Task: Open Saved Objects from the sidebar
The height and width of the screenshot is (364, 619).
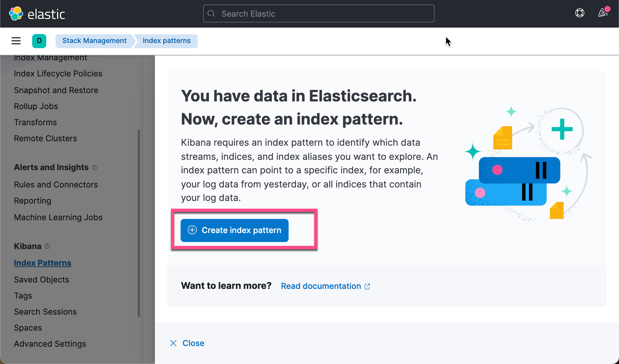Action: tap(41, 279)
